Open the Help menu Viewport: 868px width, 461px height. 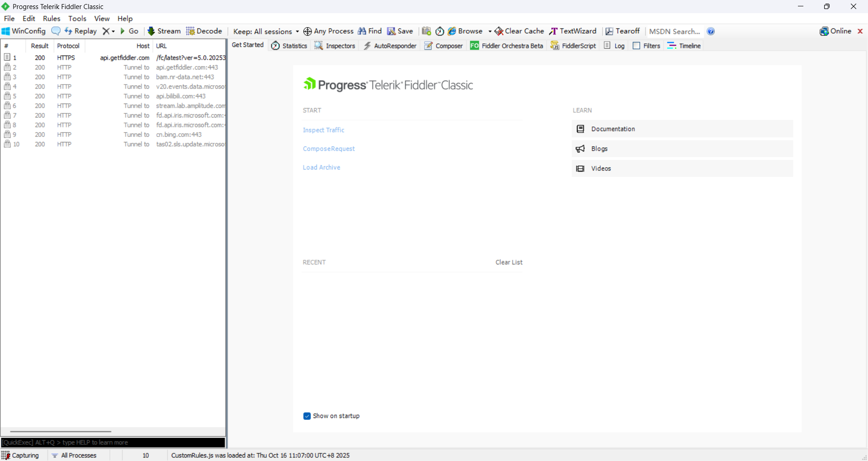click(125, 19)
